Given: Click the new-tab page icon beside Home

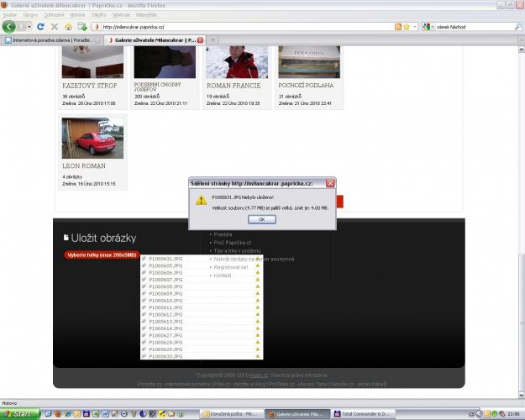Looking at the screenshot, I should pos(82,27).
